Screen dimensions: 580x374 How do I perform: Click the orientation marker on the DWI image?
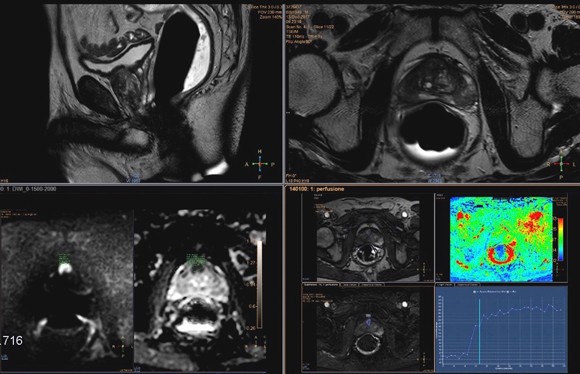tap(123, 347)
